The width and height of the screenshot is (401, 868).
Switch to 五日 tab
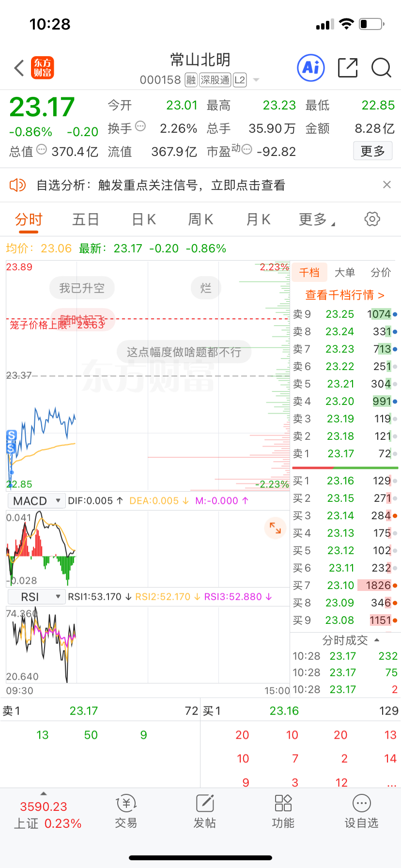point(86,219)
